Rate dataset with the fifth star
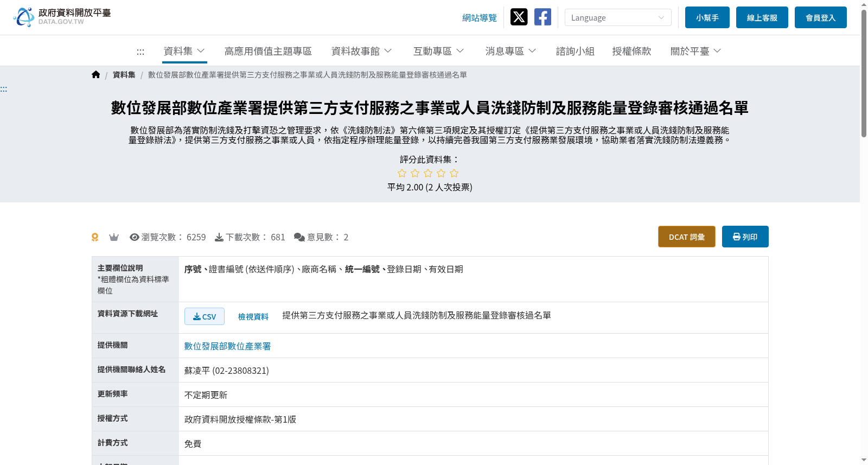The width and height of the screenshot is (868, 465). [x=454, y=173]
